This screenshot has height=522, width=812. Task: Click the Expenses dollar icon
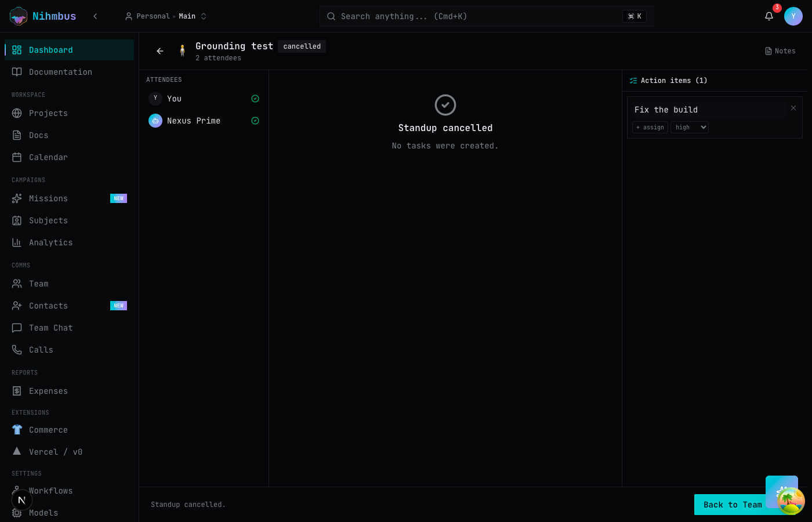click(x=17, y=391)
